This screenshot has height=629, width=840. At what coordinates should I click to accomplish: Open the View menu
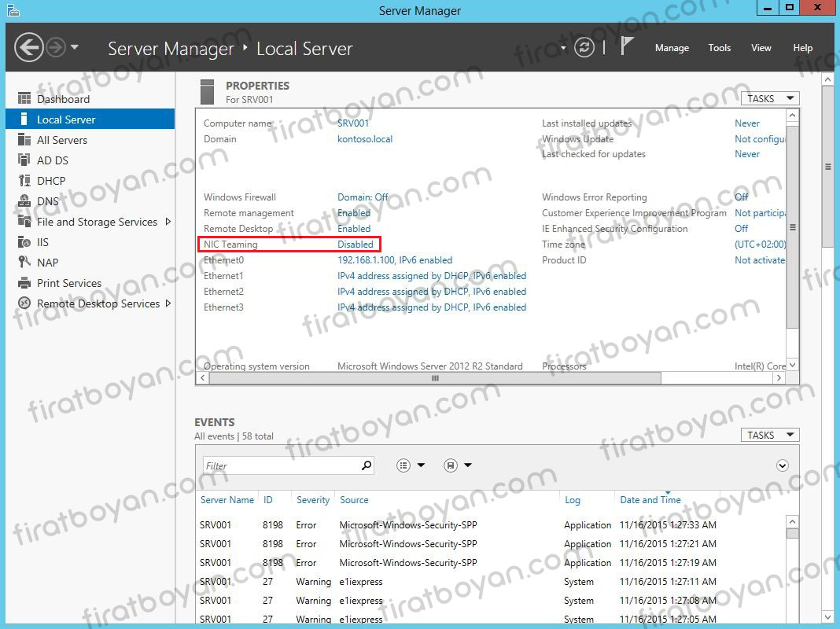[x=761, y=48]
